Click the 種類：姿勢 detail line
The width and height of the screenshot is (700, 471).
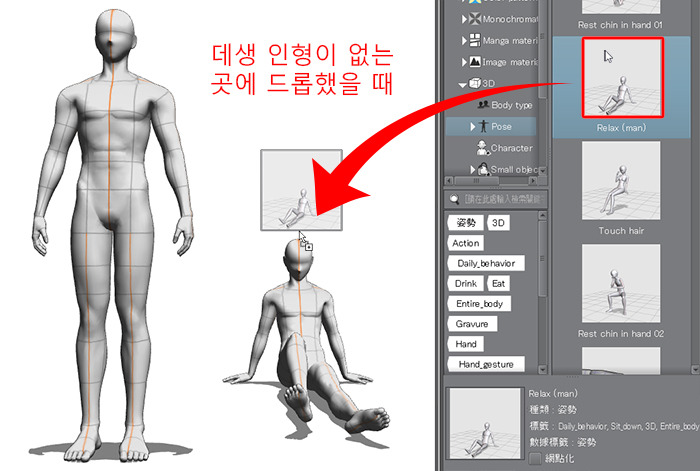[553, 409]
